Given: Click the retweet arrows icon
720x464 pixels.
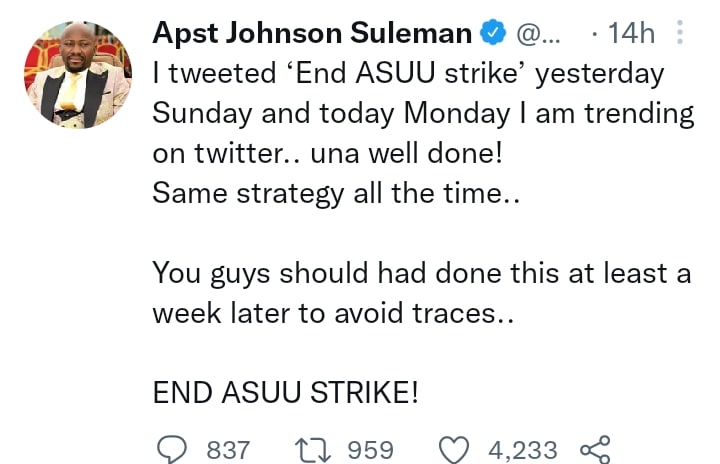Looking at the screenshot, I should pyautogui.click(x=315, y=449).
